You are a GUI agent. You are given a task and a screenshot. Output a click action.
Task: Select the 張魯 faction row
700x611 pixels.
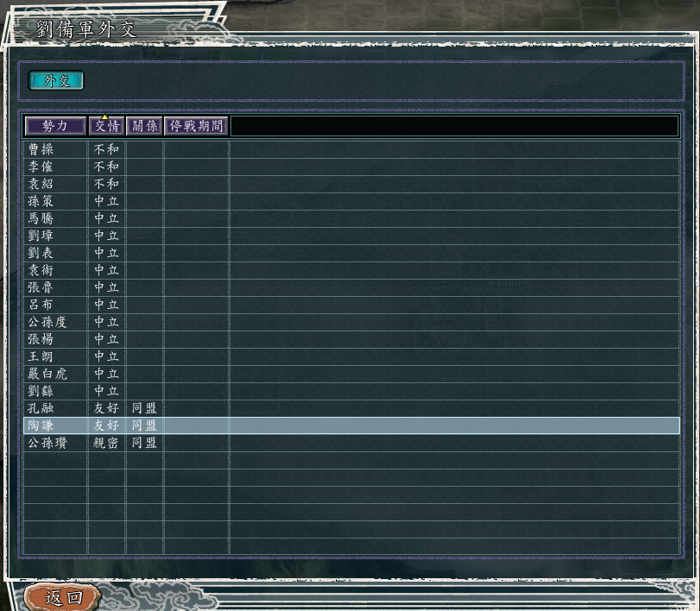(x=351, y=287)
